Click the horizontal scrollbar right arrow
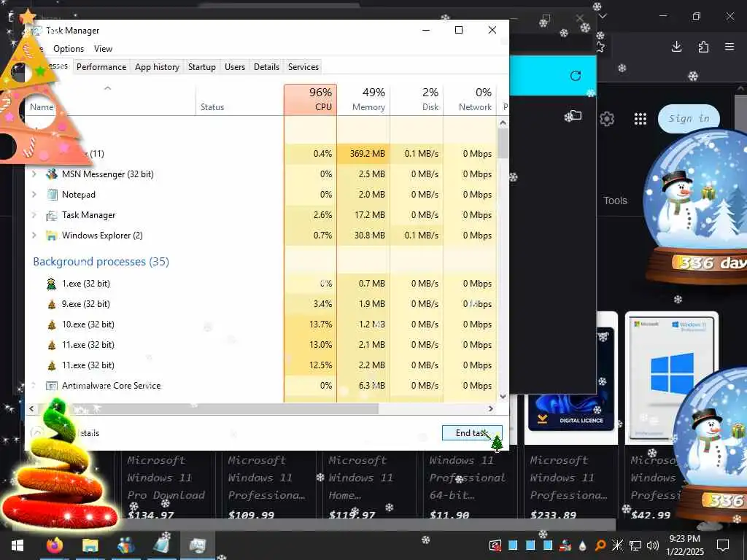This screenshot has width=747, height=560. [491, 408]
